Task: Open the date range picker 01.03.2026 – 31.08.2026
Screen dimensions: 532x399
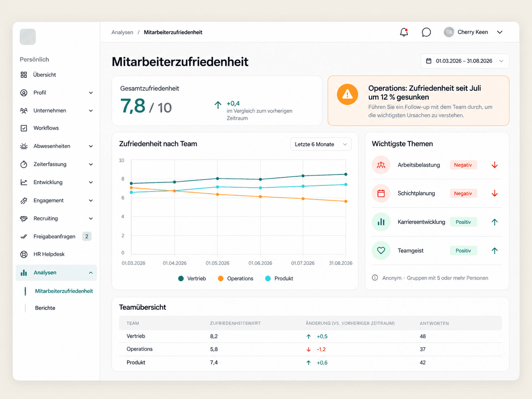Action: coord(465,61)
